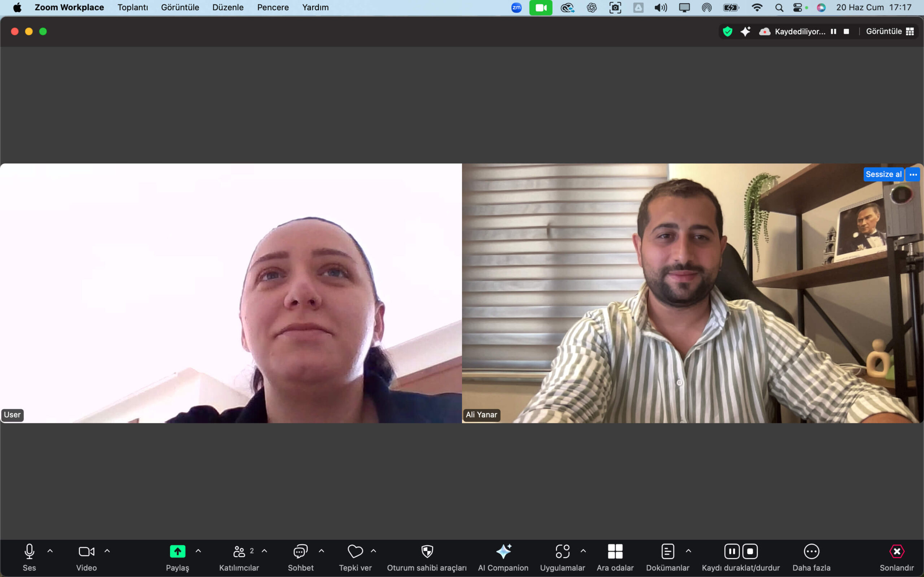Open the Pencere menu in the menu bar
This screenshot has height=577, width=924.
(x=273, y=7)
